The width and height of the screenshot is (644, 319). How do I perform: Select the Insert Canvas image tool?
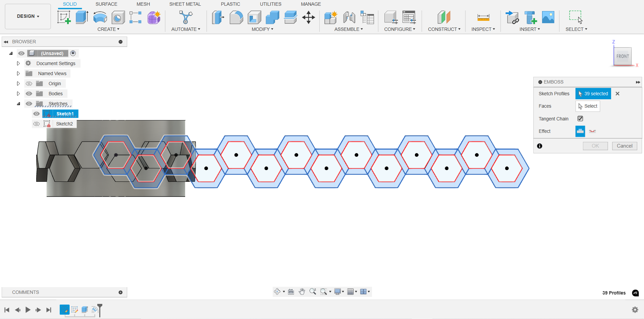point(548,17)
